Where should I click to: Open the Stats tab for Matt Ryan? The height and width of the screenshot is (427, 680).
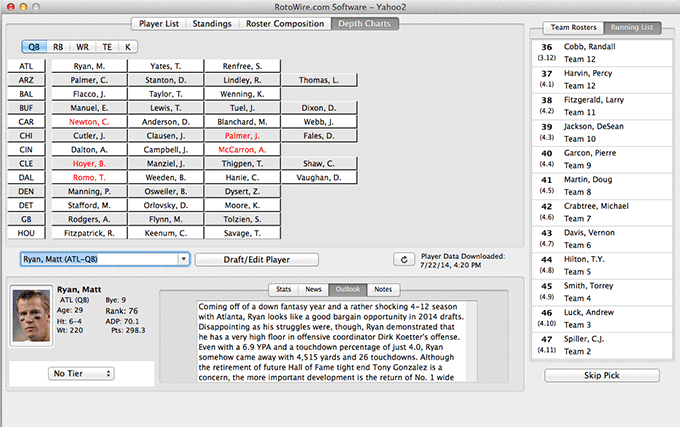[284, 289]
